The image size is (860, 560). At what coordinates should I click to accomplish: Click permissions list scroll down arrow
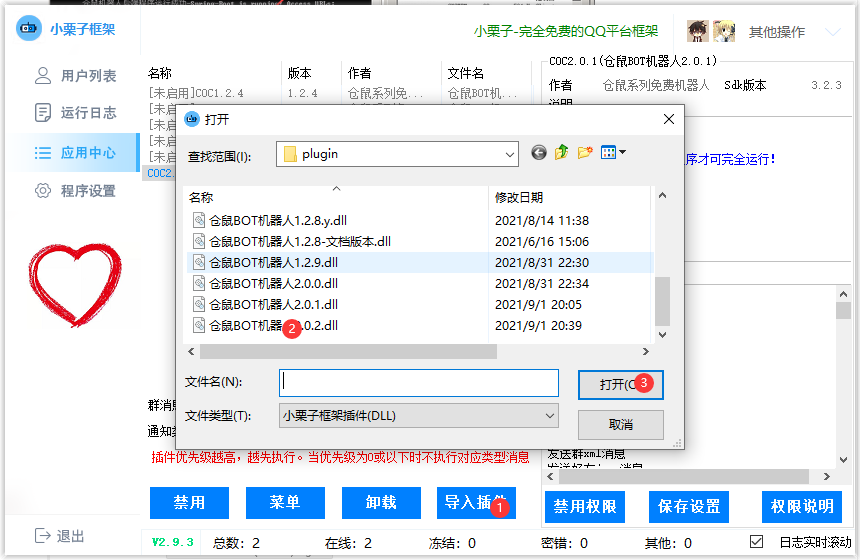[x=844, y=460]
